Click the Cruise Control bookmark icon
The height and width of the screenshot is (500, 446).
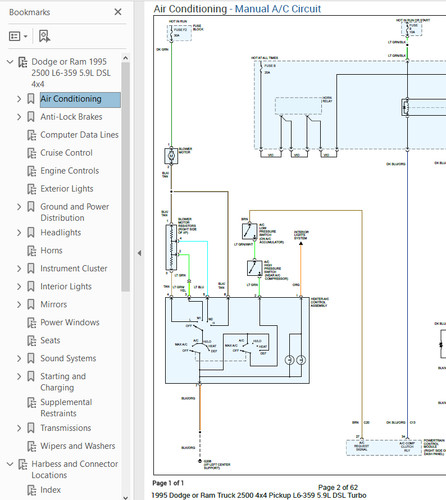pyautogui.click(x=32, y=153)
